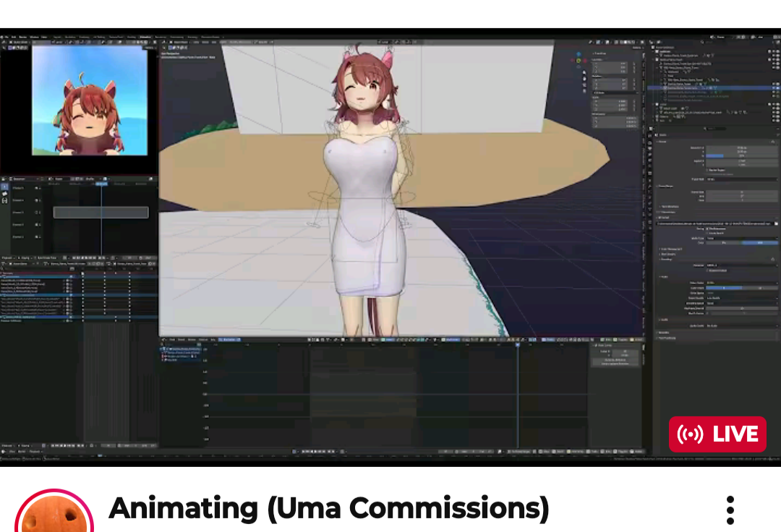Select the BW color mode button

pyautogui.click(x=724, y=242)
